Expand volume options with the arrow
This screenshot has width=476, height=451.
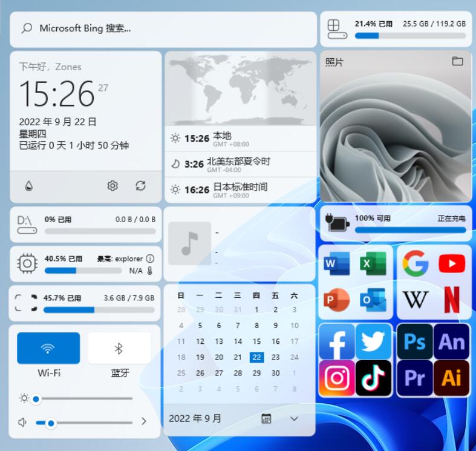144,421
